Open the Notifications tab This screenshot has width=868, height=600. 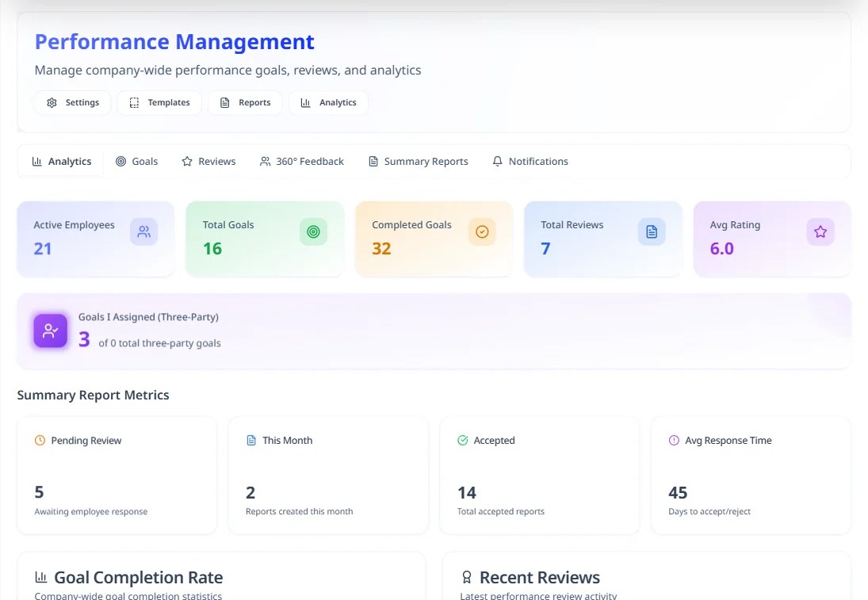coord(530,161)
